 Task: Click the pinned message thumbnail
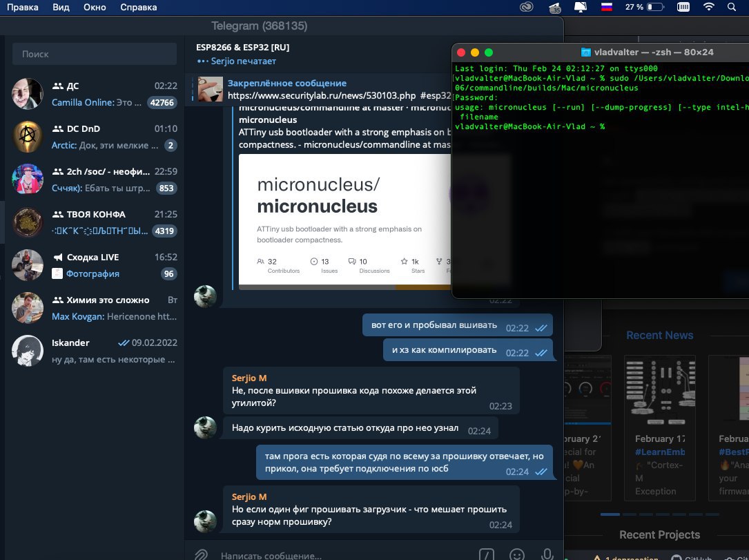[210, 89]
